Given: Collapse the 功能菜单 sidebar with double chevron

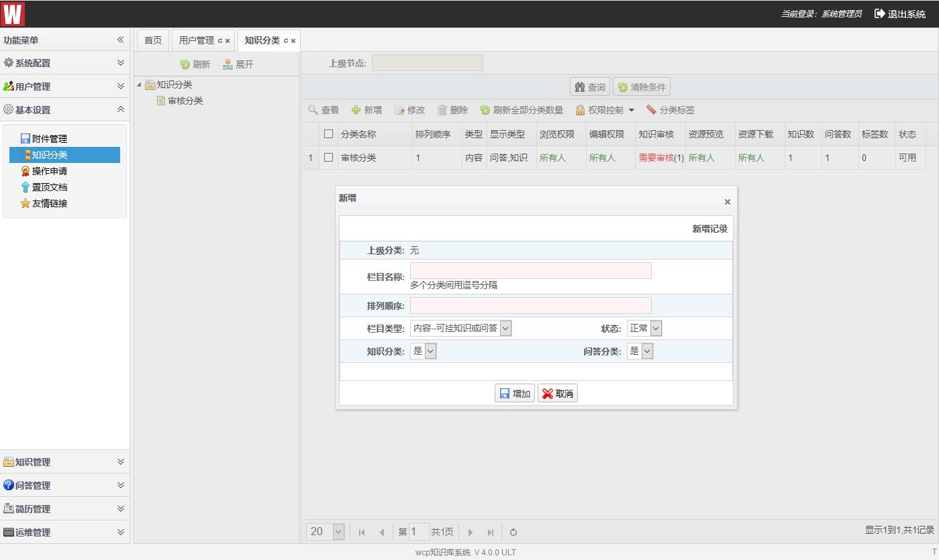Looking at the screenshot, I should click(121, 40).
